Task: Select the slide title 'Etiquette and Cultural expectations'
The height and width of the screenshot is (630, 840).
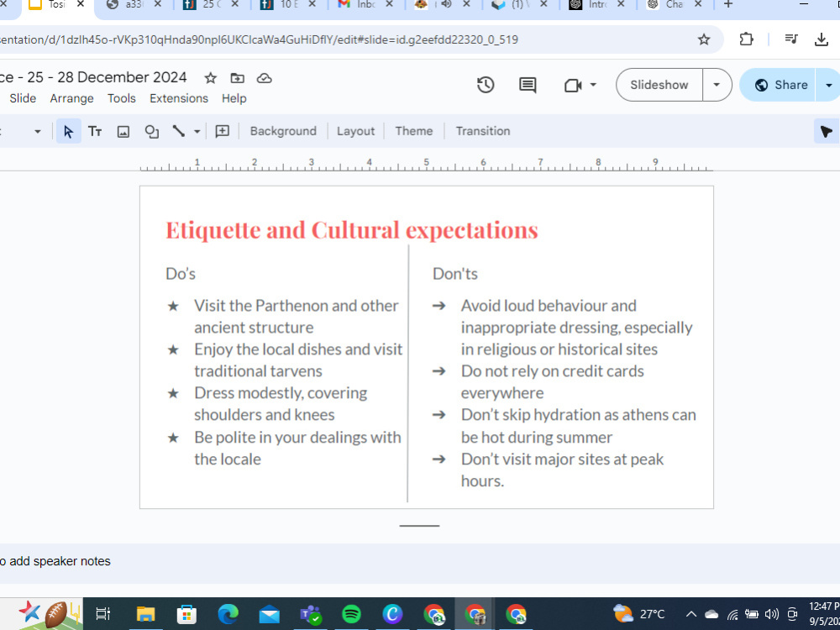Action: 352,230
